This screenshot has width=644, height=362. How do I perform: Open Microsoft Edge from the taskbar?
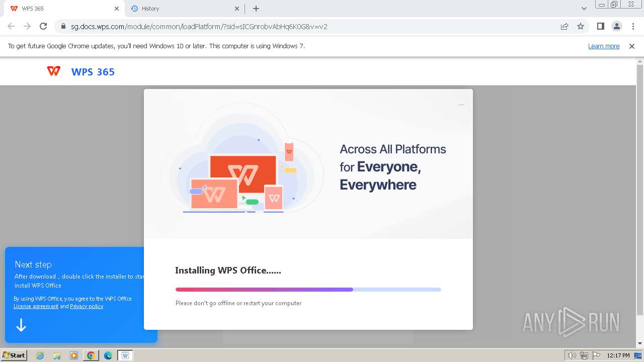click(108, 355)
